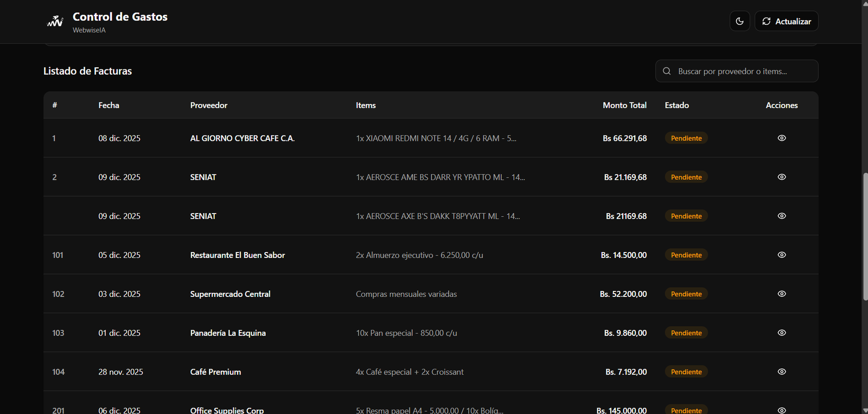Click the Monto Total column header
The height and width of the screenshot is (414, 868).
coord(624,105)
